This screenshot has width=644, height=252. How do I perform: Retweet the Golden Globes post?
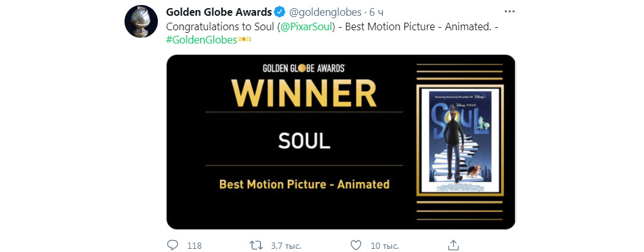coord(256,244)
